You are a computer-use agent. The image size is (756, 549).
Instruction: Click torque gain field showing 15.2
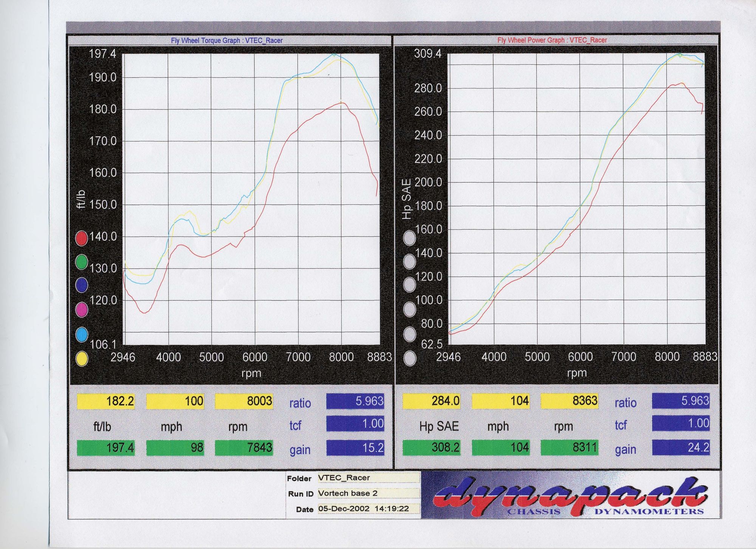[355, 448]
